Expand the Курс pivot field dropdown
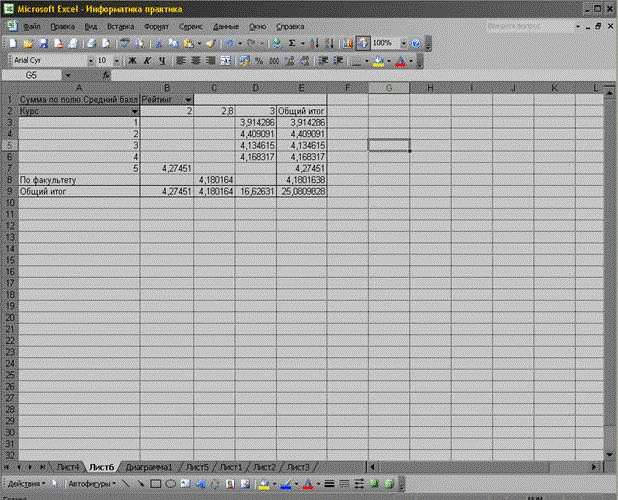 (134, 111)
